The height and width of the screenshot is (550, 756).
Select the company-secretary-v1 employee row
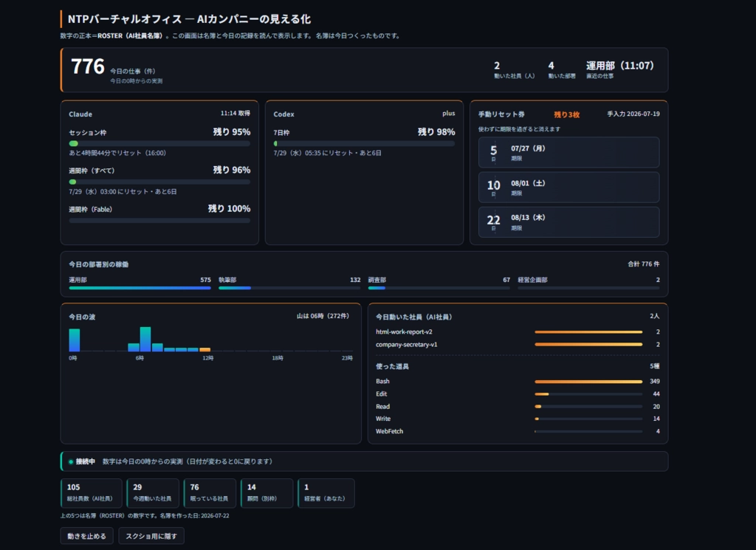(518, 345)
